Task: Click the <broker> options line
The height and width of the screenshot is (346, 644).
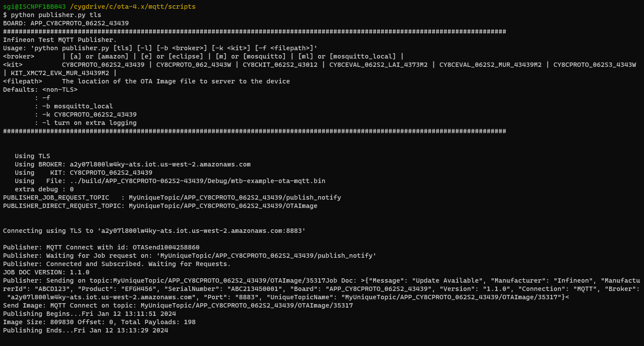Action: coord(203,56)
